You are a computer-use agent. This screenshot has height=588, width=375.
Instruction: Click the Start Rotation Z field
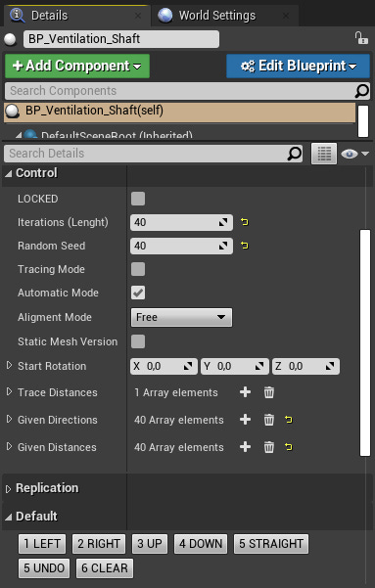click(x=305, y=366)
